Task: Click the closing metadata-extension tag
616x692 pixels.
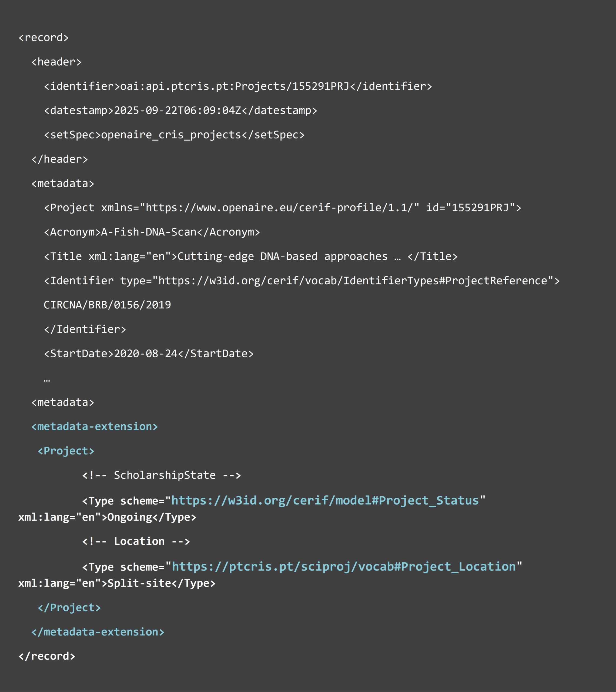Action: pyautogui.click(x=98, y=632)
